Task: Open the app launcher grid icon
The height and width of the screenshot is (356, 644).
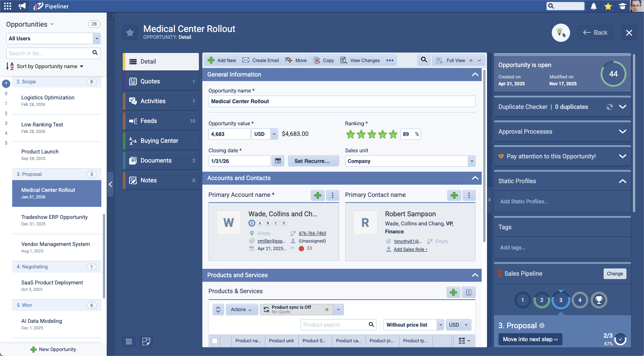Action: [8, 6]
